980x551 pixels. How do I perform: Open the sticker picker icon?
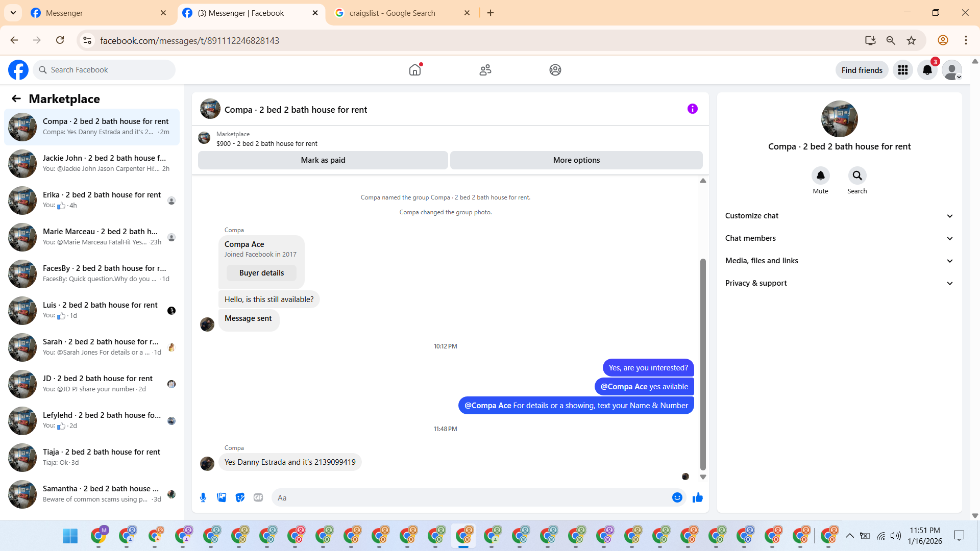240,497
